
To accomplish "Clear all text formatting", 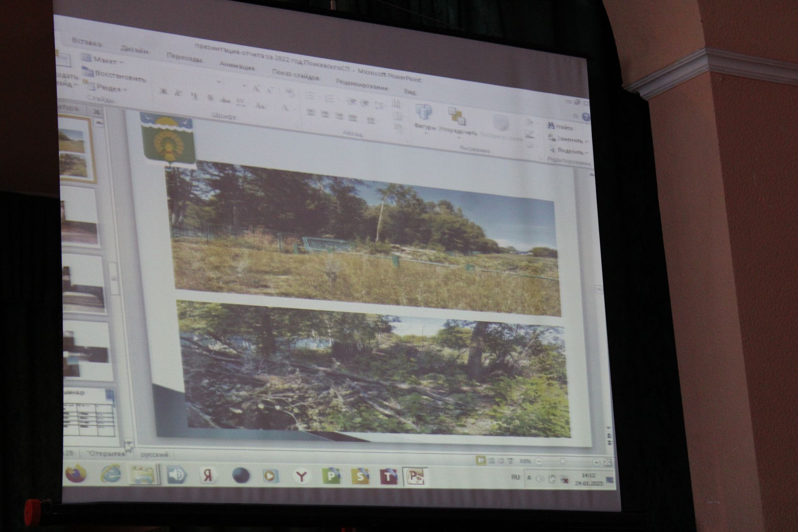I will (x=290, y=93).
